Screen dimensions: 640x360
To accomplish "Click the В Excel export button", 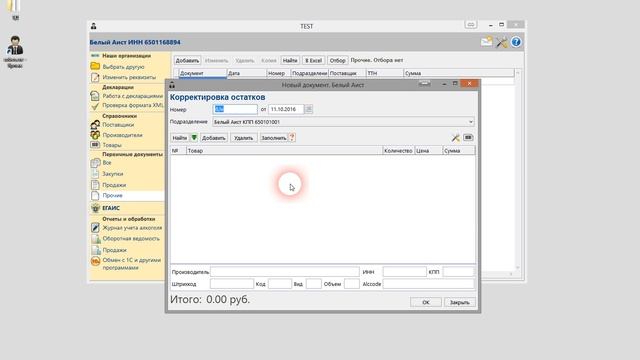I will 313,60.
